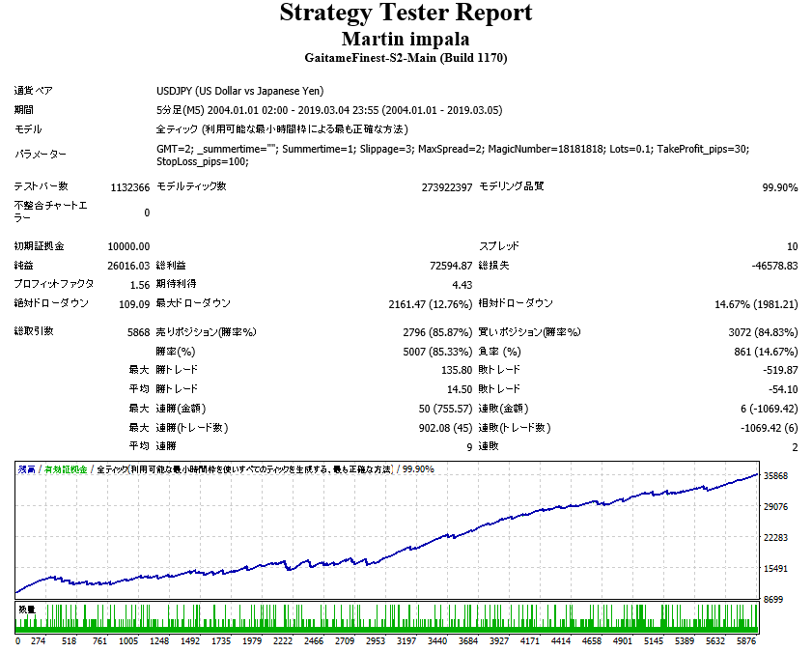This screenshot has width=812, height=652.
Task: Select the 総取引数 label
Action: click(x=34, y=331)
